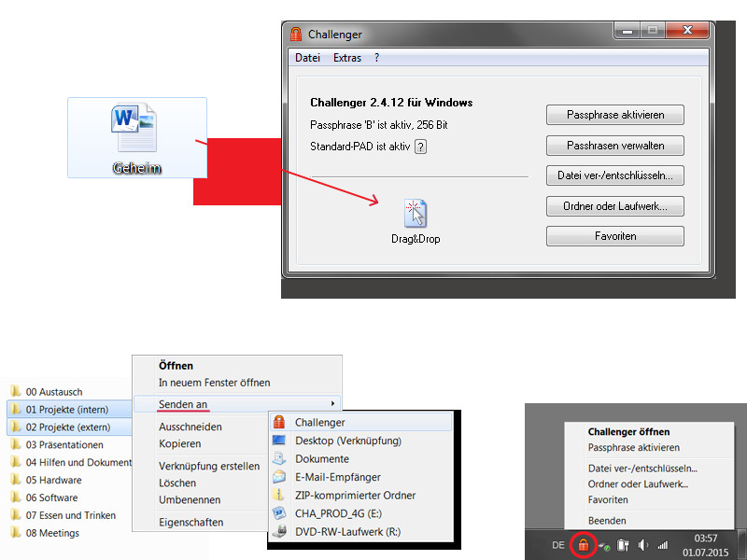Click the Passphrase aktivieren button
747x560 pixels.
[x=615, y=115]
